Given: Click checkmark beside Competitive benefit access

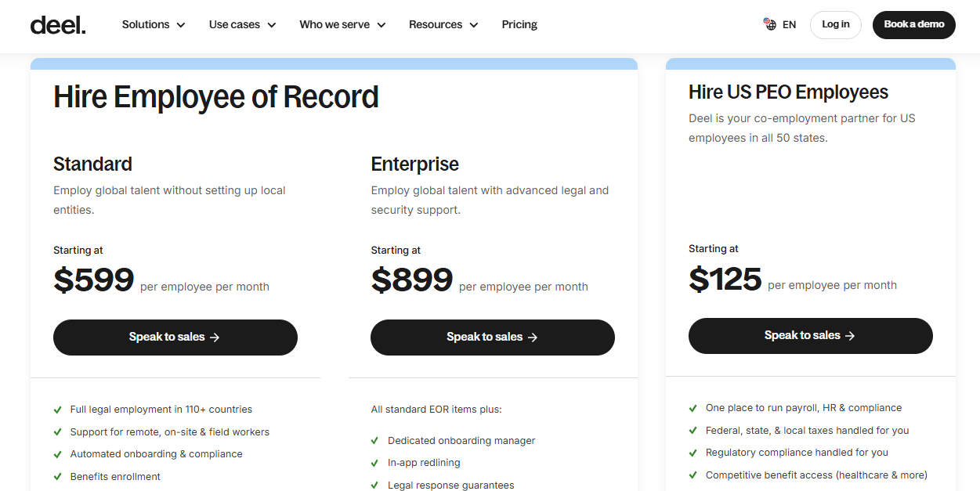Looking at the screenshot, I should coord(693,475).
